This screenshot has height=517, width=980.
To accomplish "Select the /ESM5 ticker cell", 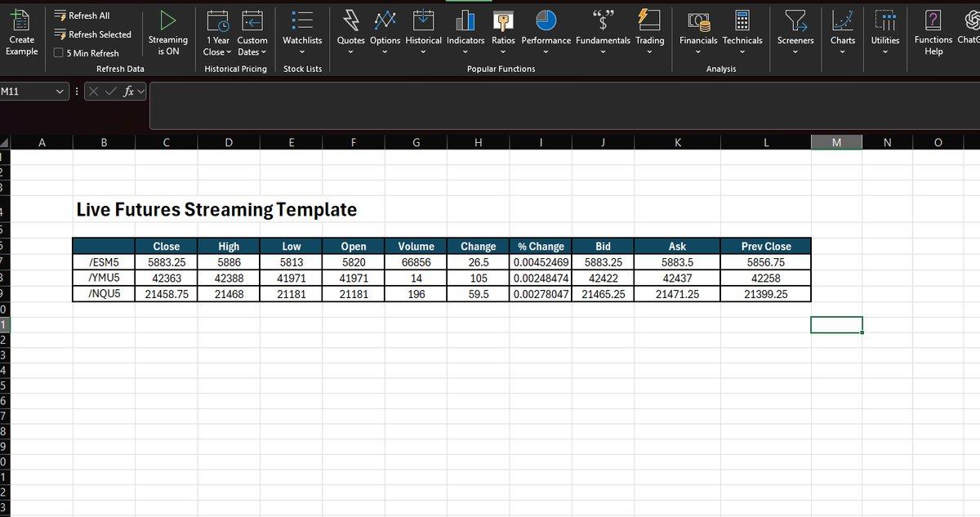I will [x=104, y=262].
